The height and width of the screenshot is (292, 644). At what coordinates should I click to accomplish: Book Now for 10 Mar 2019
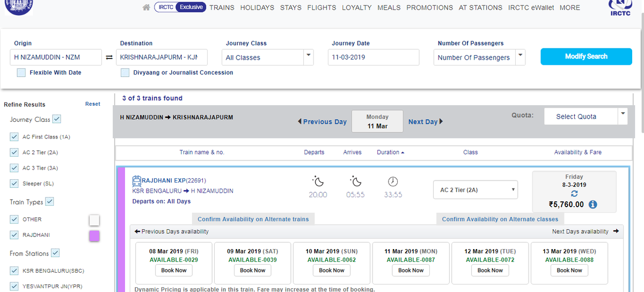[332, 271]
